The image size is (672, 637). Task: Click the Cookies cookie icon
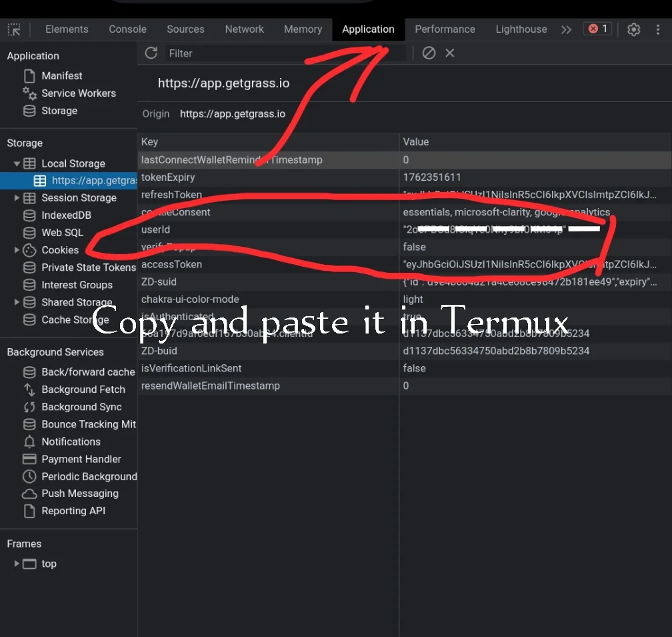tap(29, 250)
